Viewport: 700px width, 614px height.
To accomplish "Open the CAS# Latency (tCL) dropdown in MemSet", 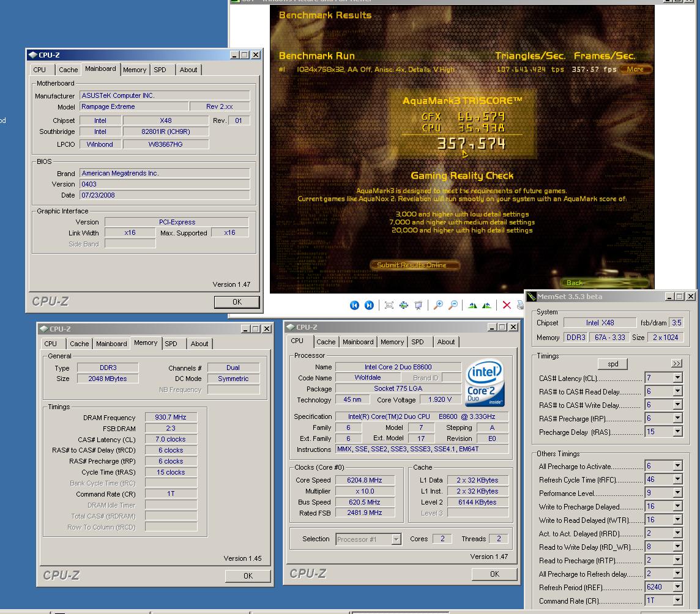I will pos(677,378).
